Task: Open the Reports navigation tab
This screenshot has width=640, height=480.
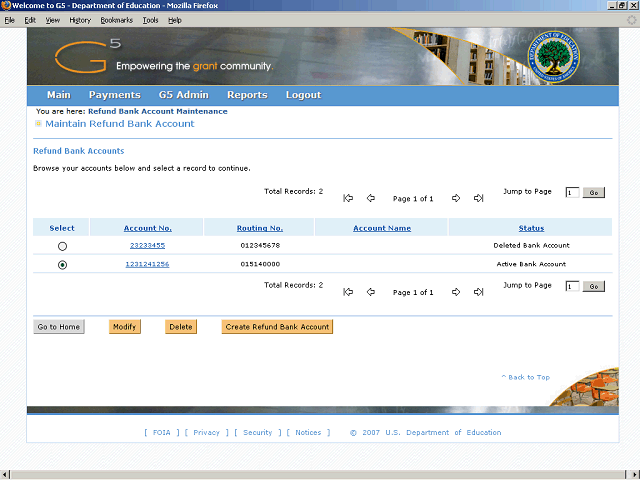Action: click(247, 95)
